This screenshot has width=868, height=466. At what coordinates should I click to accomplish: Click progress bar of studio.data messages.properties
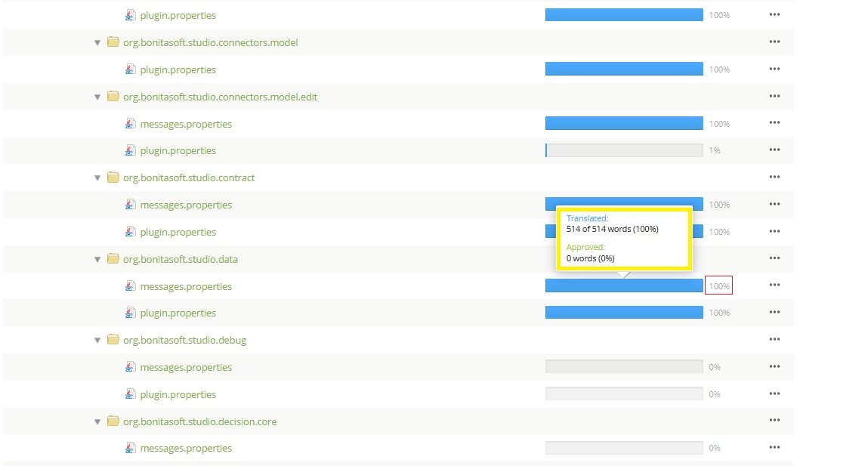click(624, 285)
